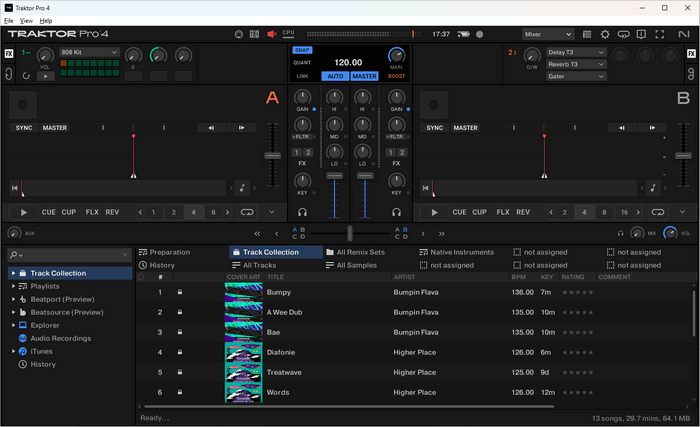Open the Help menu
700x427 pixels.
tap(46, 20)
